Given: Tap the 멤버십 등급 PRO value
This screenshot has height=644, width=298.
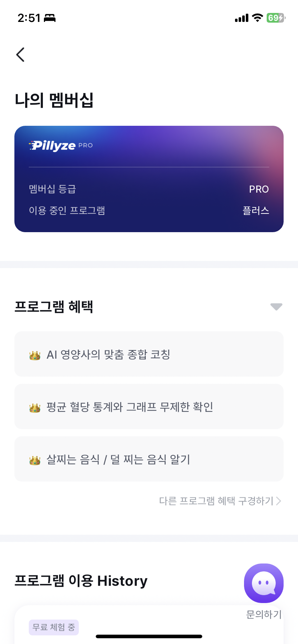Looking at the screenshot, I should 259,189.
